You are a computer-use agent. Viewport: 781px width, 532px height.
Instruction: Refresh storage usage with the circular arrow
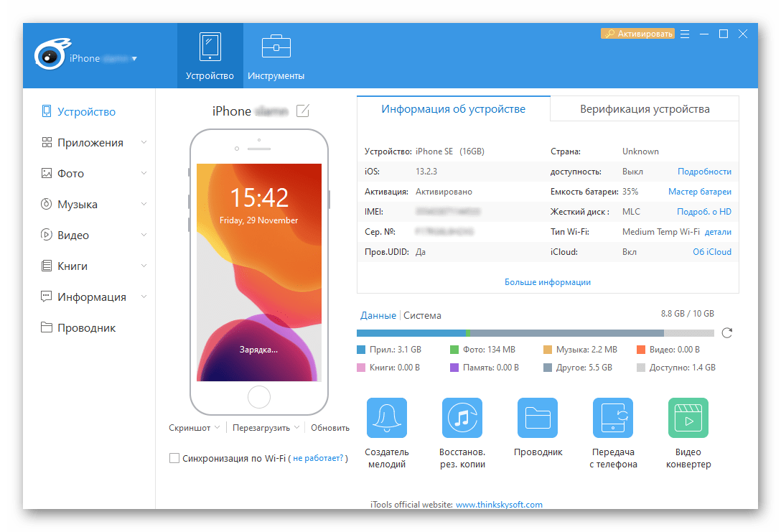726,333
